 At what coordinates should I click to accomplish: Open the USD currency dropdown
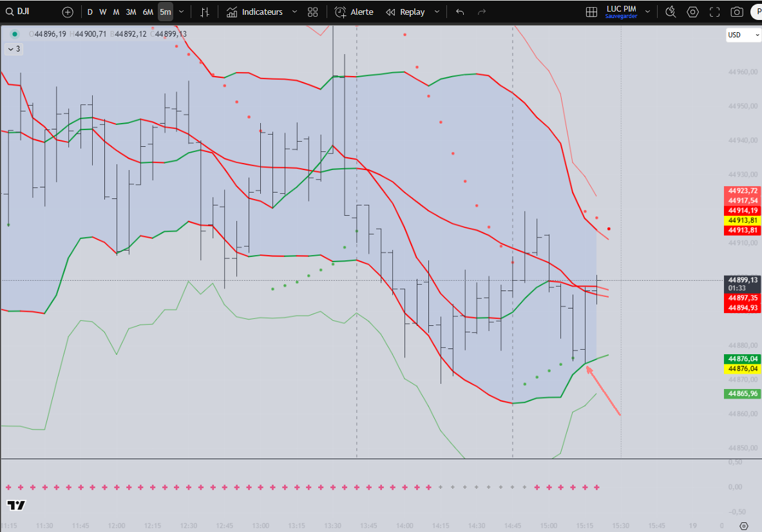click(x=743, y=35)
